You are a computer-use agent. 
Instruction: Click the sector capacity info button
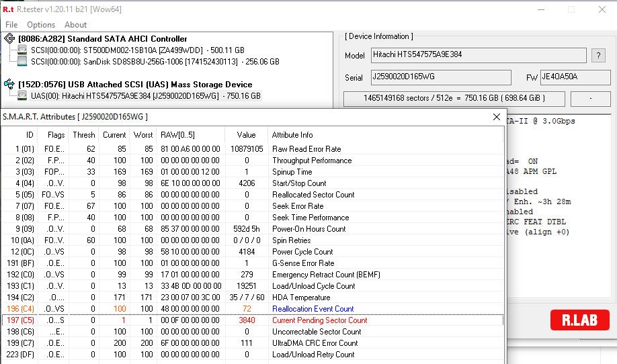[x=454, y=99]
